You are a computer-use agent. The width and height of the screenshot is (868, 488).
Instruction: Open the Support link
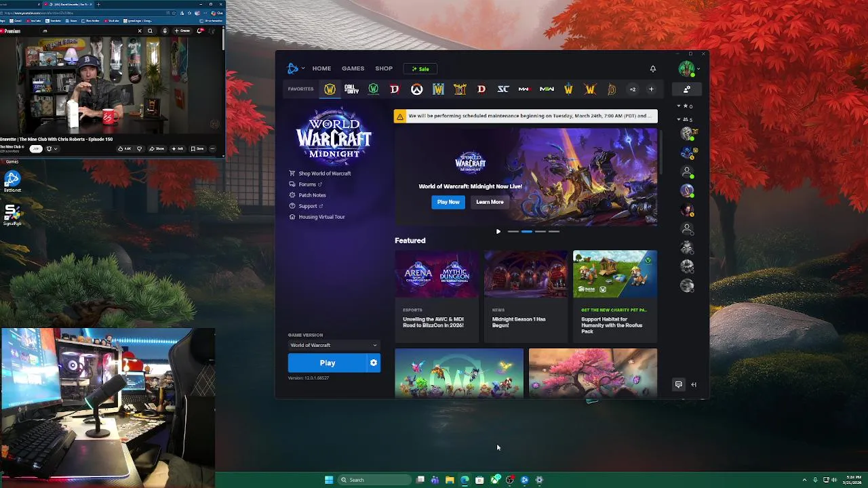pyautogui.click(x=306, y=206)
